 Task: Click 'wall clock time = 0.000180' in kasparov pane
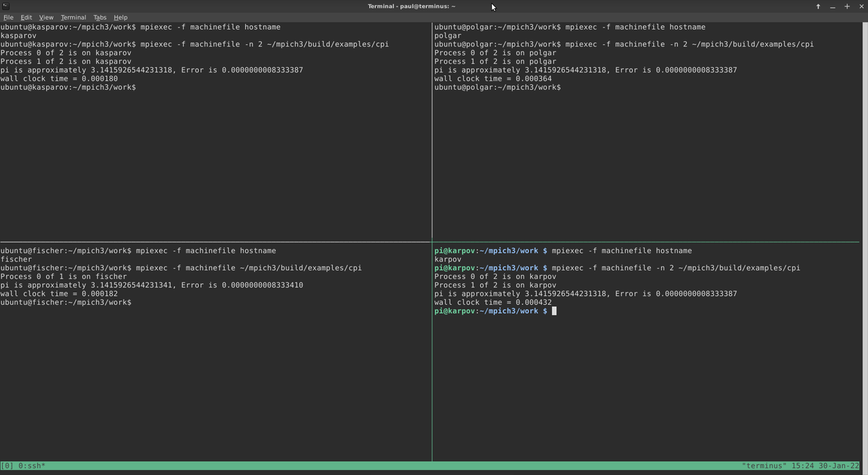coord(59,79)
